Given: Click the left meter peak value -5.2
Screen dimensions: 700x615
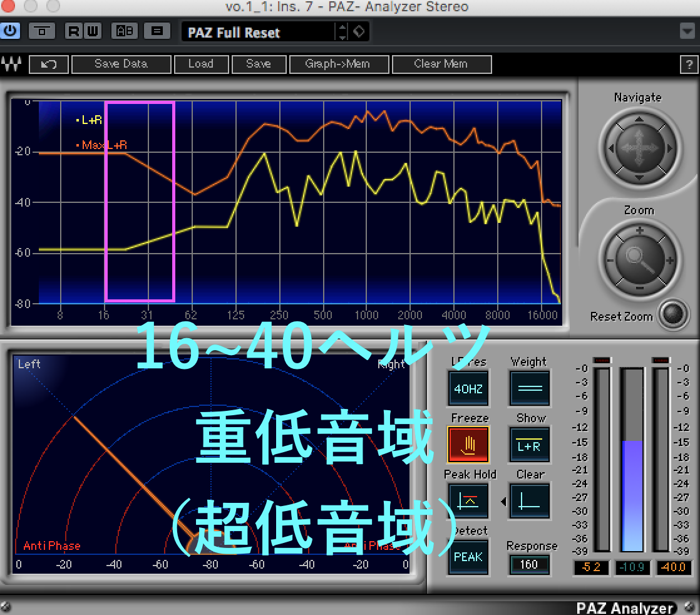Looking at the screenshot, I should (591, 567).
